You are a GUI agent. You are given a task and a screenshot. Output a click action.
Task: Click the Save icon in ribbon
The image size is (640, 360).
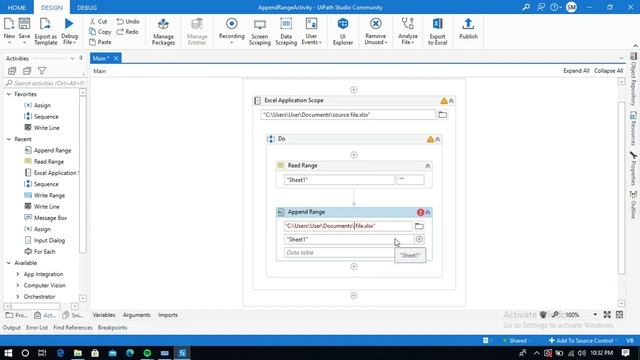click(24, 25)
